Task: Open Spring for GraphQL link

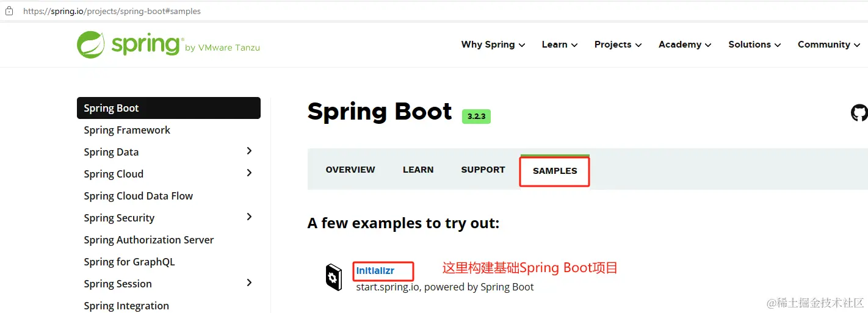Action: click(129, 262)
